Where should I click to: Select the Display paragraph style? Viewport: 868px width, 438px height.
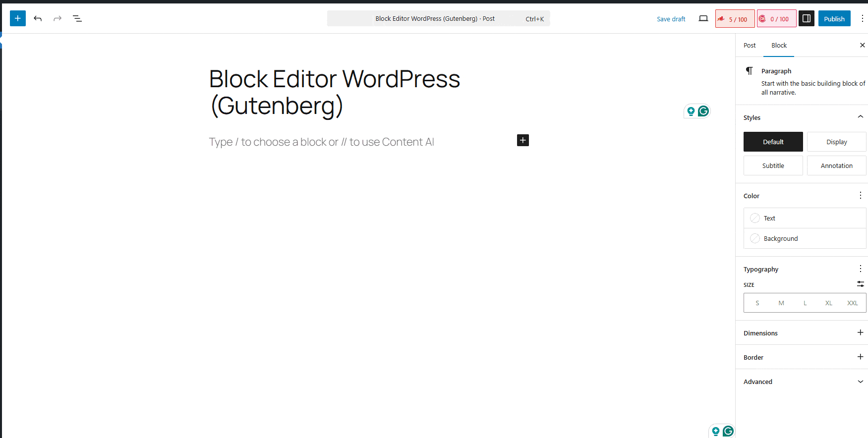click(x=837, y=142)
